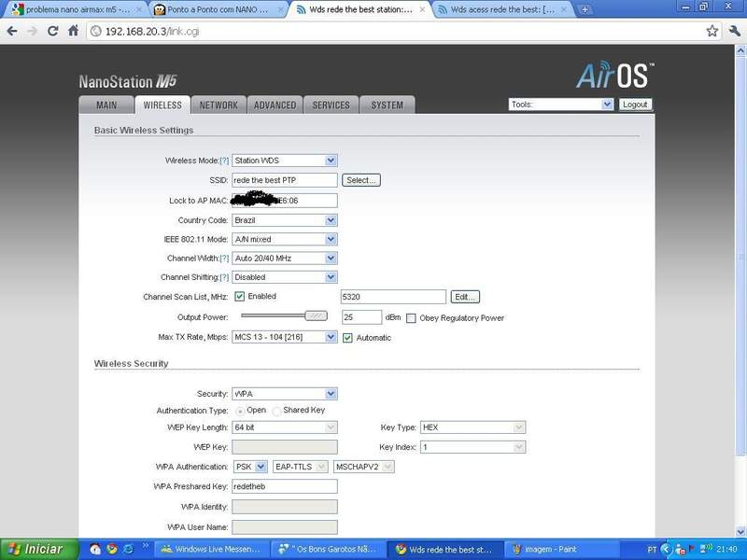The height and width of the screenshot is (560, 747).
Task: Open Chrome wrench settings menu
Action: coord(734,32)
